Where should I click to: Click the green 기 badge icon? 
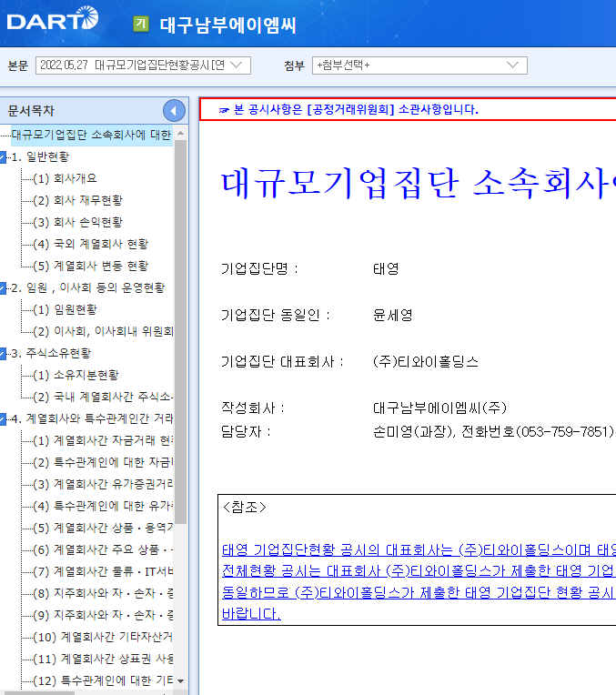pyautogui.click(x=141, y=24)
